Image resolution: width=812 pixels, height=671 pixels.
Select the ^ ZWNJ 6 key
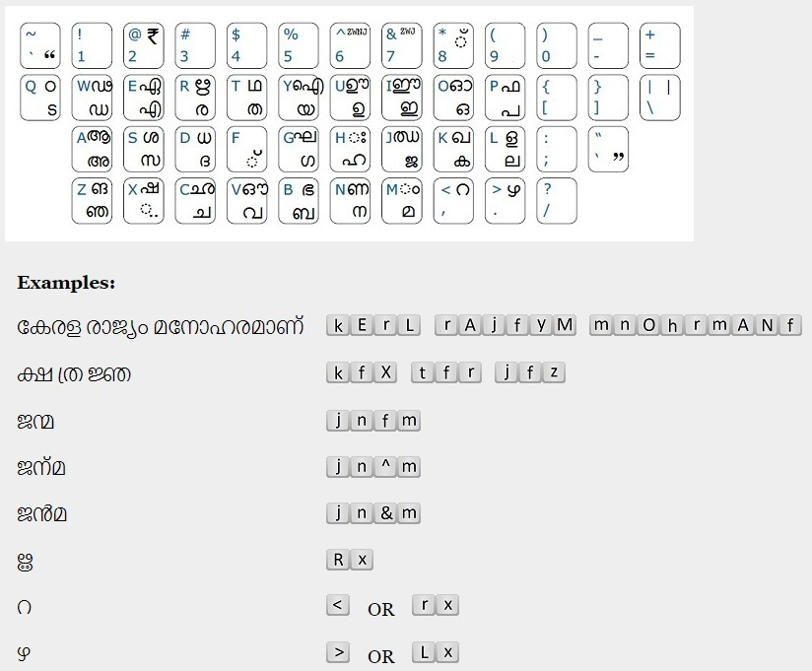tap(350, 45)
